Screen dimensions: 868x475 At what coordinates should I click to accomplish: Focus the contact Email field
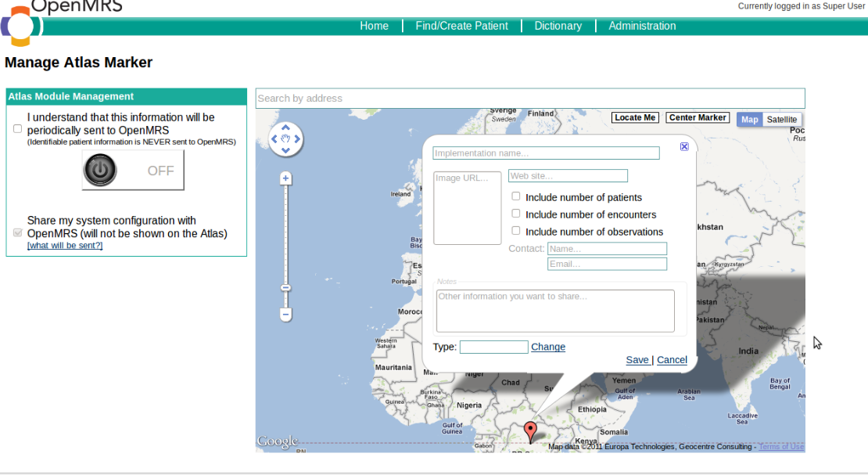(x=608, y=264)
